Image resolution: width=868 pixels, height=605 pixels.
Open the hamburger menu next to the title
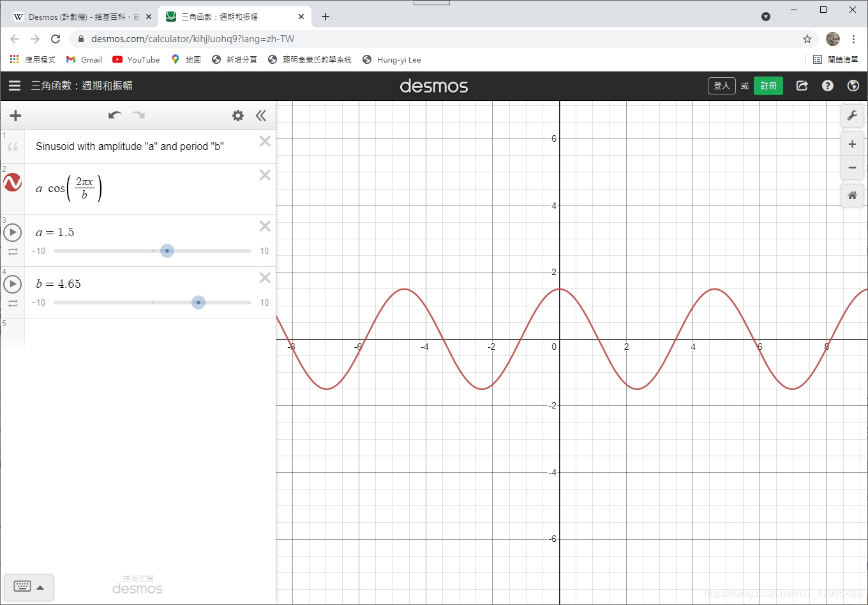click(x=15, y=86)
